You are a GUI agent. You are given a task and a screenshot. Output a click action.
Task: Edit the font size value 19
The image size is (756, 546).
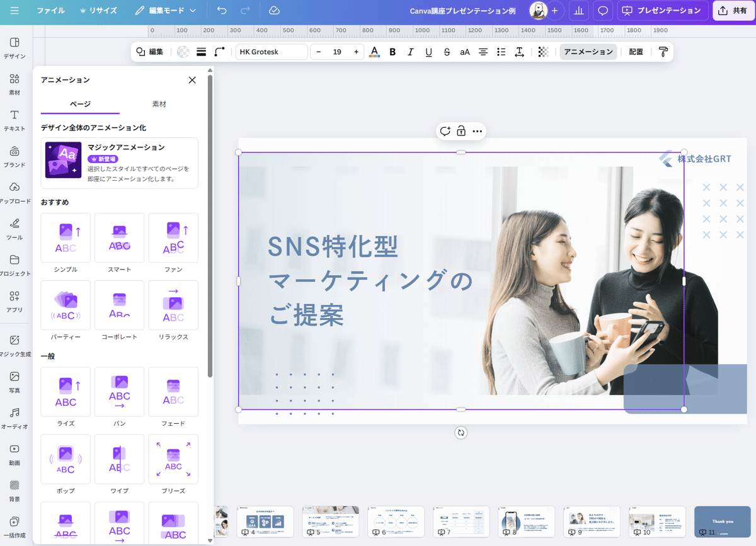click(337, 52)
